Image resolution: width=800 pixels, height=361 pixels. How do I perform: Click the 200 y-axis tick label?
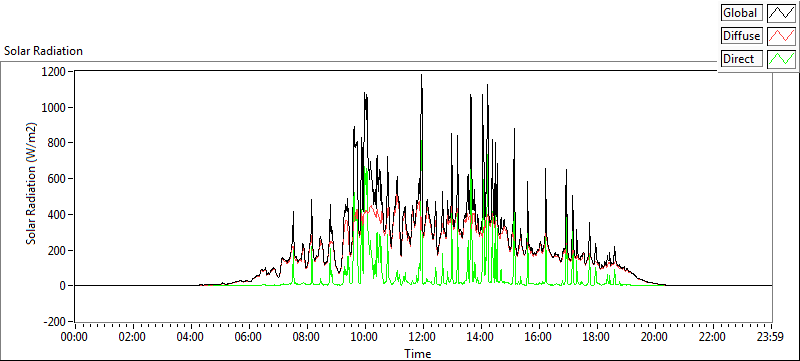pyautogui.click(x=57, y=250)
